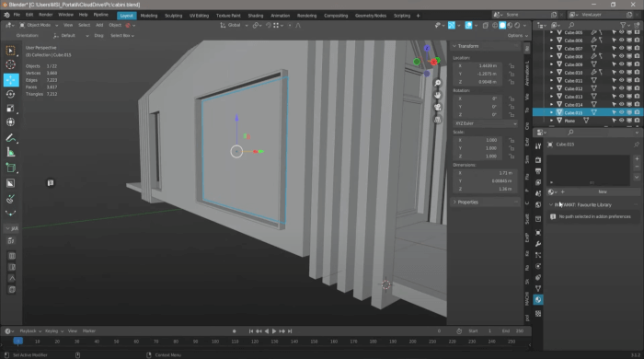This screenshot has height=359, width=644.
Task: Lock the X location value
Action: click(x=512, y=65)
